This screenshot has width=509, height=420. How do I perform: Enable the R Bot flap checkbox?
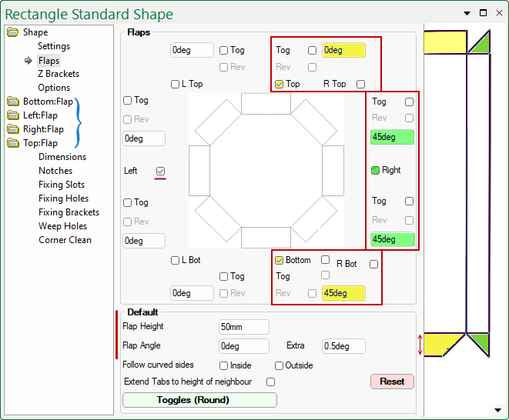click(x=373, y=265)
